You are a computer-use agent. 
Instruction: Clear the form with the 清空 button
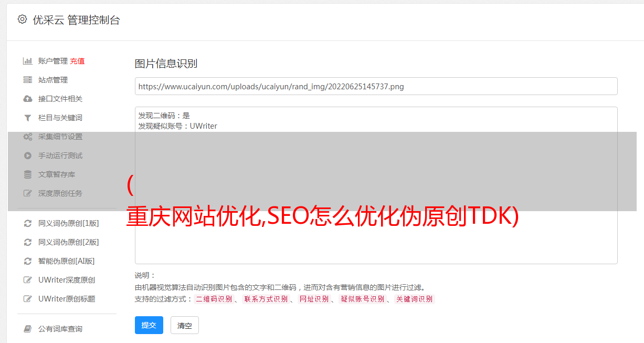(x=185, y=325)
